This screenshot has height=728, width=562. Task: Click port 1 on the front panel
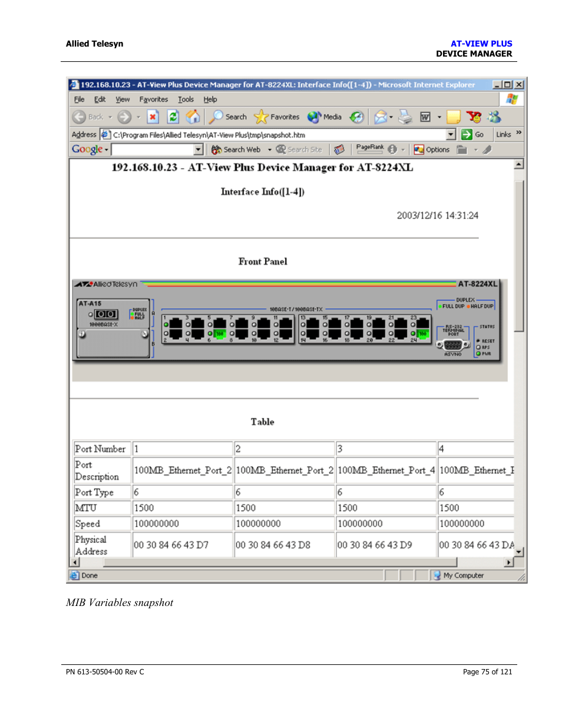tap(176, 323)
